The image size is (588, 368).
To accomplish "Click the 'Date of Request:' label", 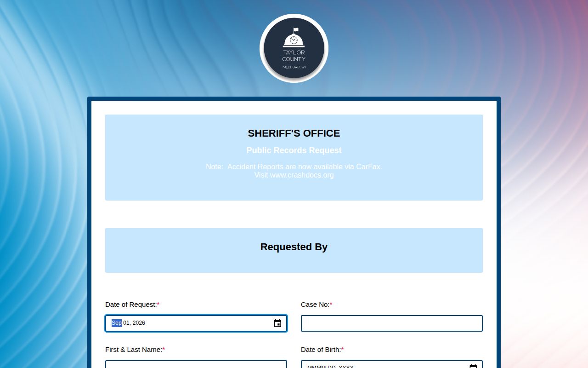I will pos(132,305).
